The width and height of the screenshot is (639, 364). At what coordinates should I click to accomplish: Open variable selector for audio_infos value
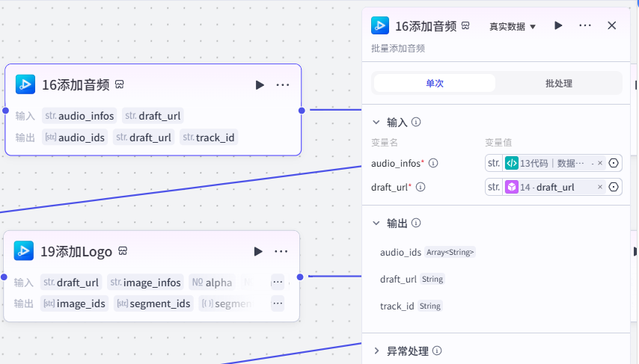pos(614,163)
